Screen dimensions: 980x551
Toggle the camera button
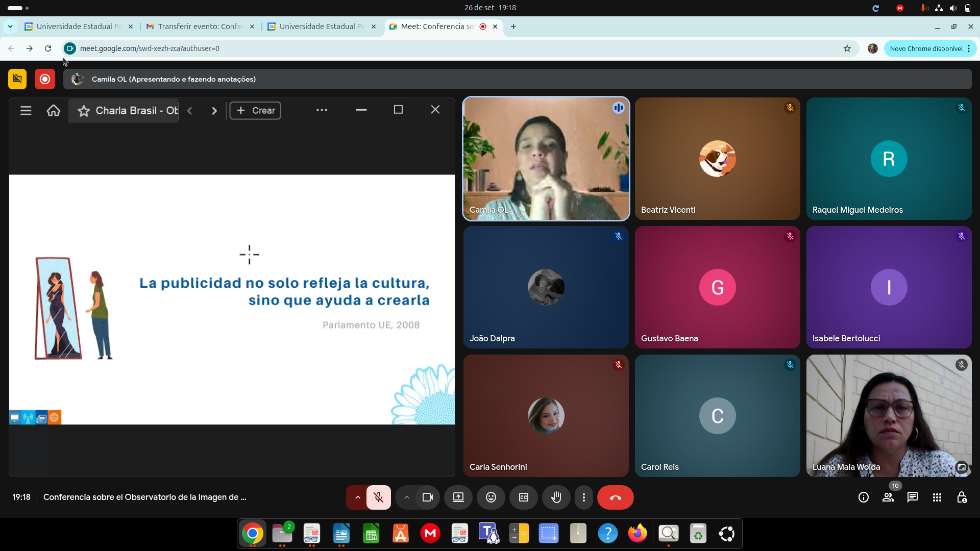428,497
